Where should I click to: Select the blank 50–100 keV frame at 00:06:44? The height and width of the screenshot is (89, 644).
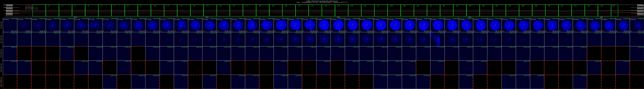10,82
